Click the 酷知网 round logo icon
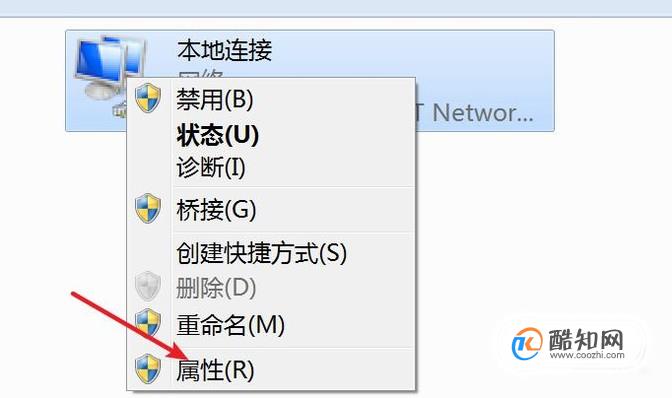This screenshot has height=398, width=672. (x=527, y=344)
